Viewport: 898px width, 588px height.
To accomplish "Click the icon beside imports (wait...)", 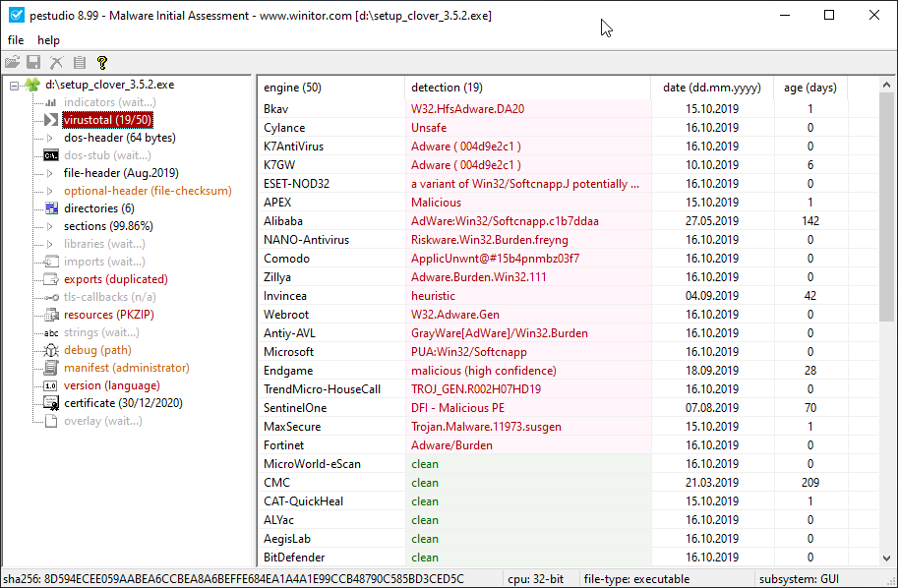I will (51, 262).
